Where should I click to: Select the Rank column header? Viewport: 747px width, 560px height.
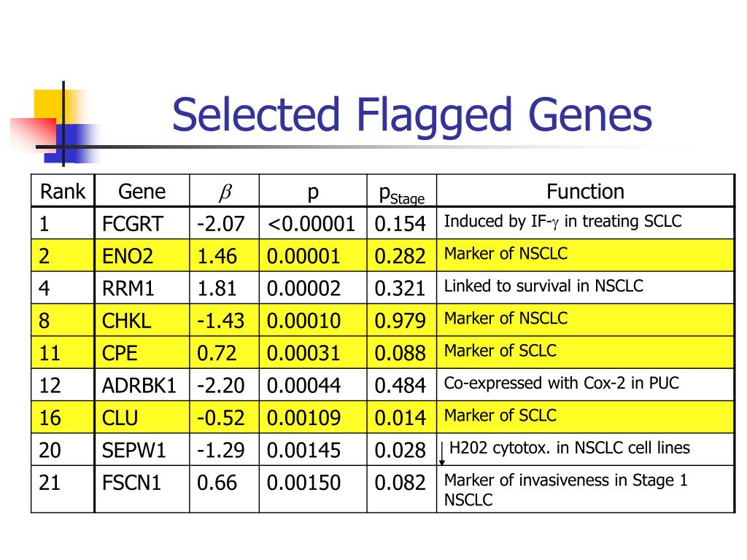pyautogui.click(x=63, y=192)
